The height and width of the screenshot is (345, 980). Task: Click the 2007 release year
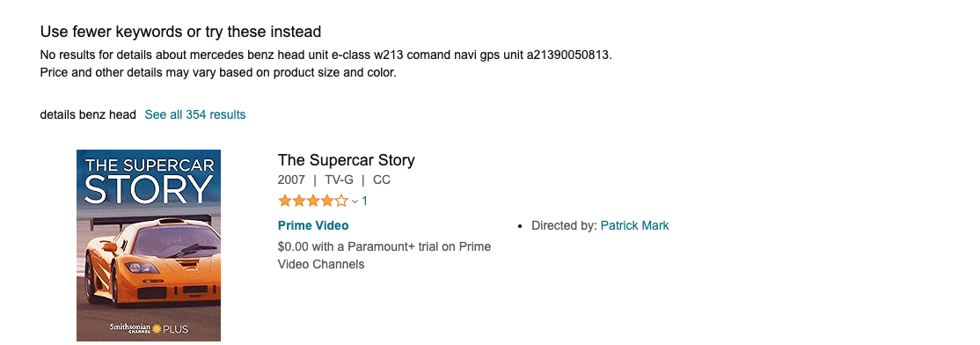click(x=291, y=180)
